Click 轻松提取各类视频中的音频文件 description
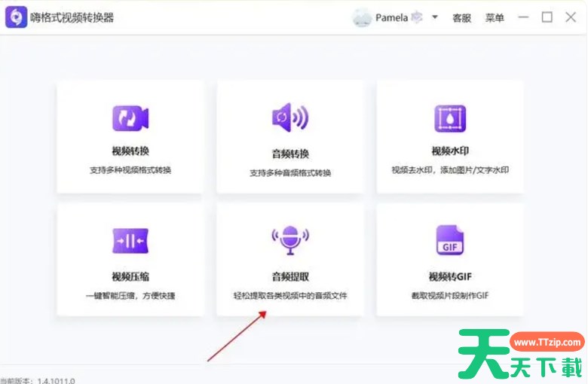 point(290,296)
